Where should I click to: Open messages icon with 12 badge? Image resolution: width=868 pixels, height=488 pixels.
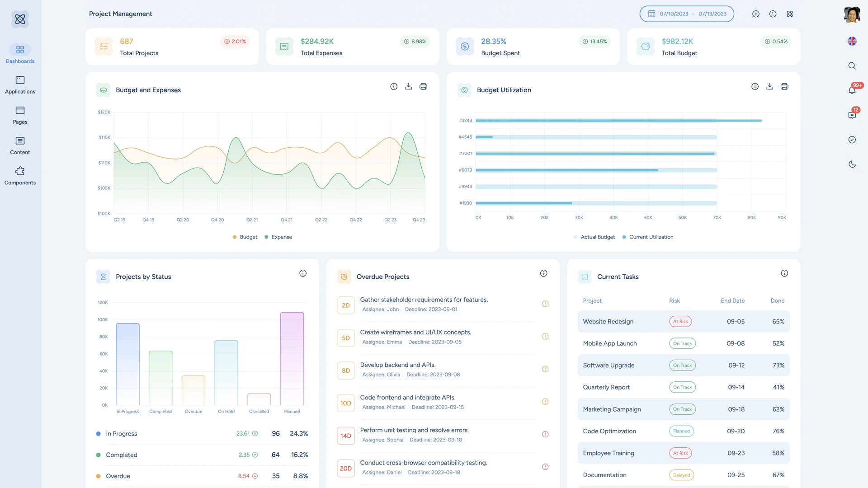[852, 115]
